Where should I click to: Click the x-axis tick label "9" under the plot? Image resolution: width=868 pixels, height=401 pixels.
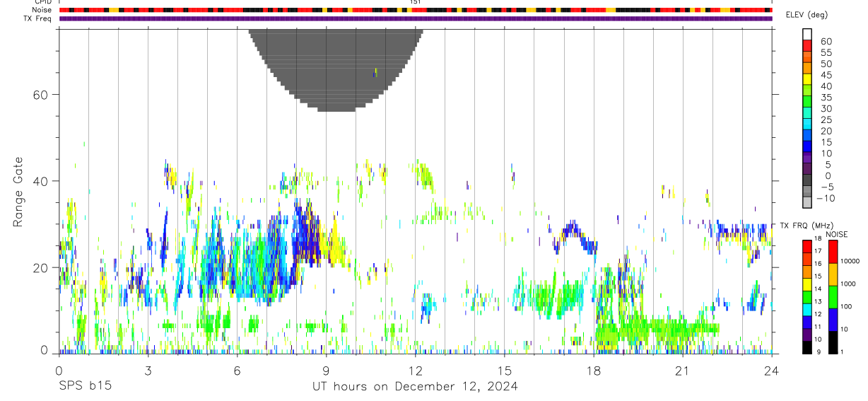click(326, 371)
